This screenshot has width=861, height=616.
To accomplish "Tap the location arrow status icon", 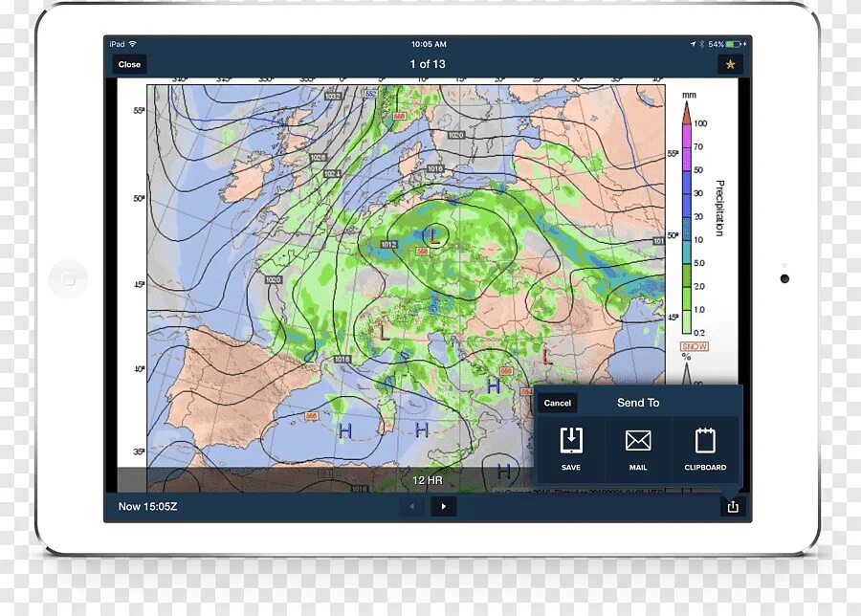I will point(693,44).
